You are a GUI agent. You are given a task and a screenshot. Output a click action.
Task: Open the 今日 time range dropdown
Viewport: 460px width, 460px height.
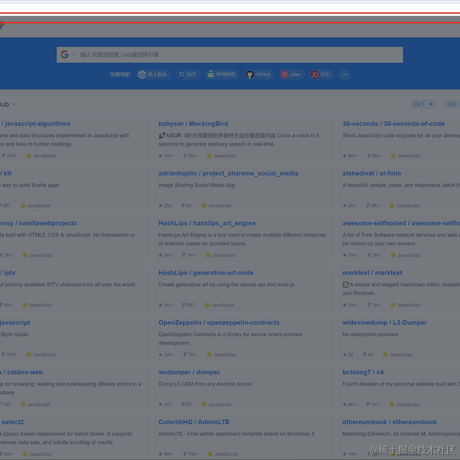(x=451, y=104)
